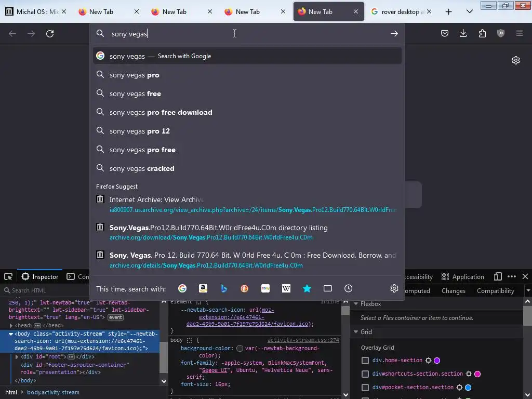Select suggestion sony vegas free
Image resolution: width=532 pixels, height=399 pixels.
point(247,94)
